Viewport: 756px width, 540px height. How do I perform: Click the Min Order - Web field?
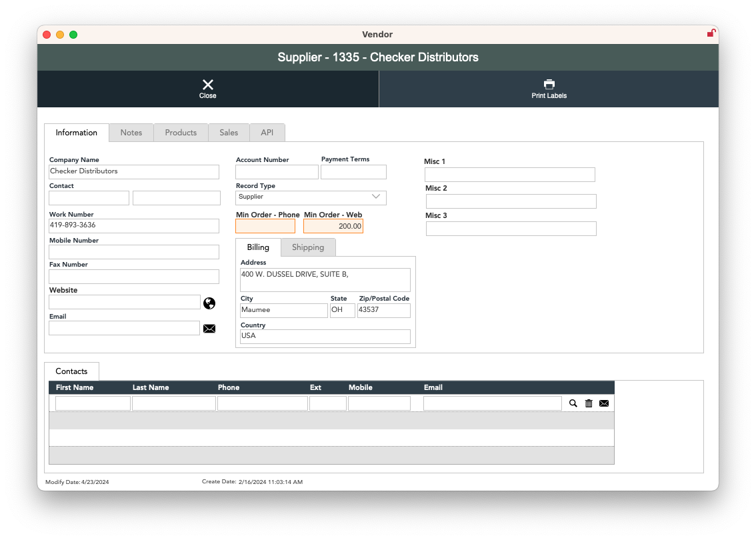(333, 227)
